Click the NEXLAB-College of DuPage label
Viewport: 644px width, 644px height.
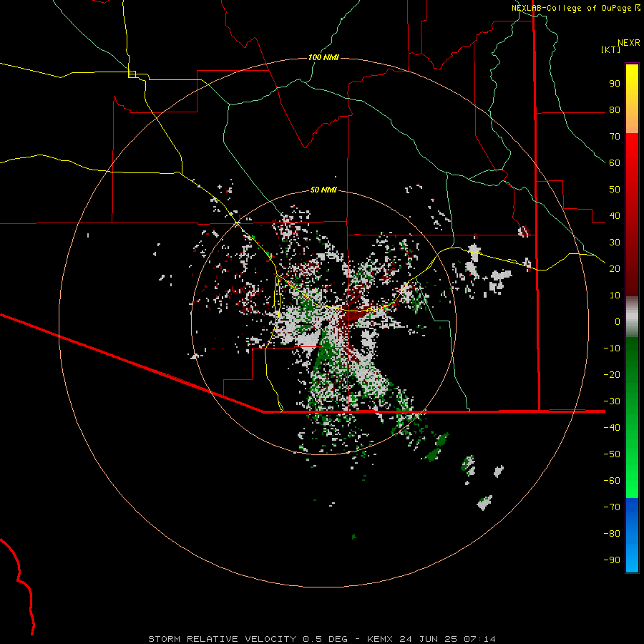(x=571, y=8)
